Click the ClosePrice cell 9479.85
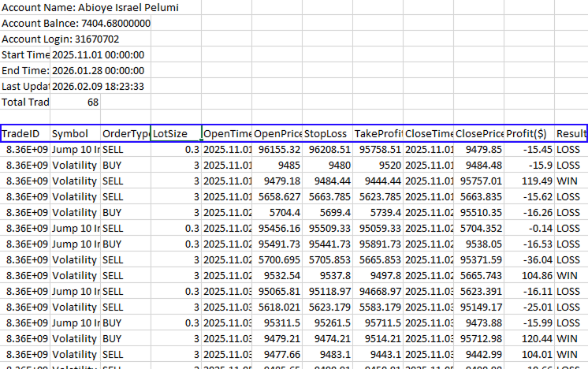 pyautogui.click(x=478, y=149)
